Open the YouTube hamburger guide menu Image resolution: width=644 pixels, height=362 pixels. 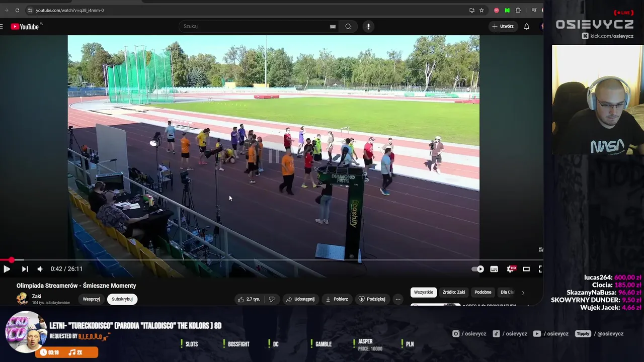pos(2,27)
